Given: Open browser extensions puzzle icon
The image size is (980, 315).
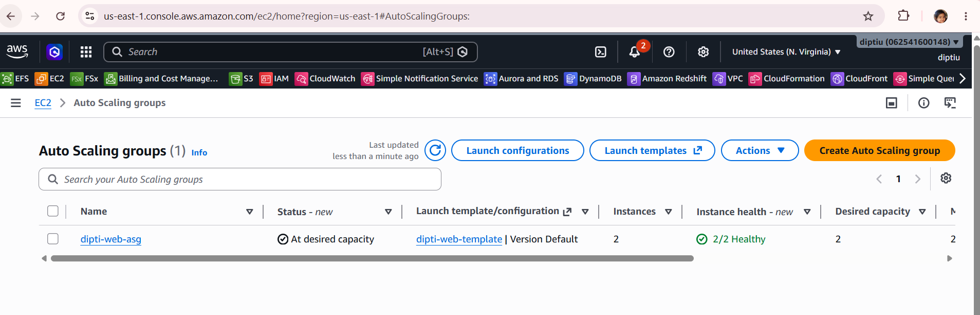Looking at the screenshot, I should [x=903, y=16].
